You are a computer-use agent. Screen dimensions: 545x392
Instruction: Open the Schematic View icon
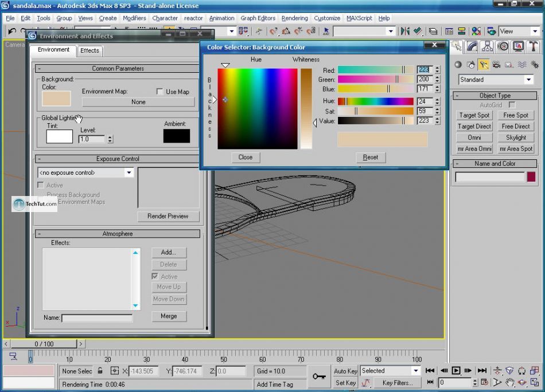[462, 32]
